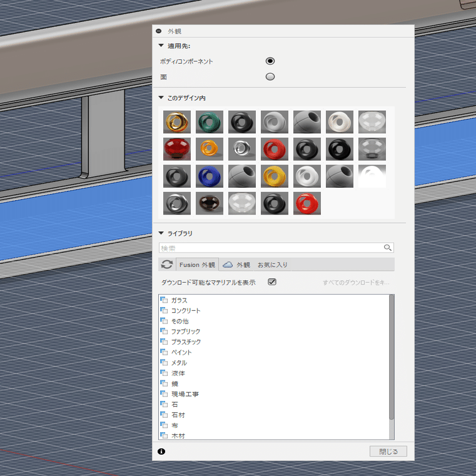Open the 布 library folder

[x=169, y=425]
